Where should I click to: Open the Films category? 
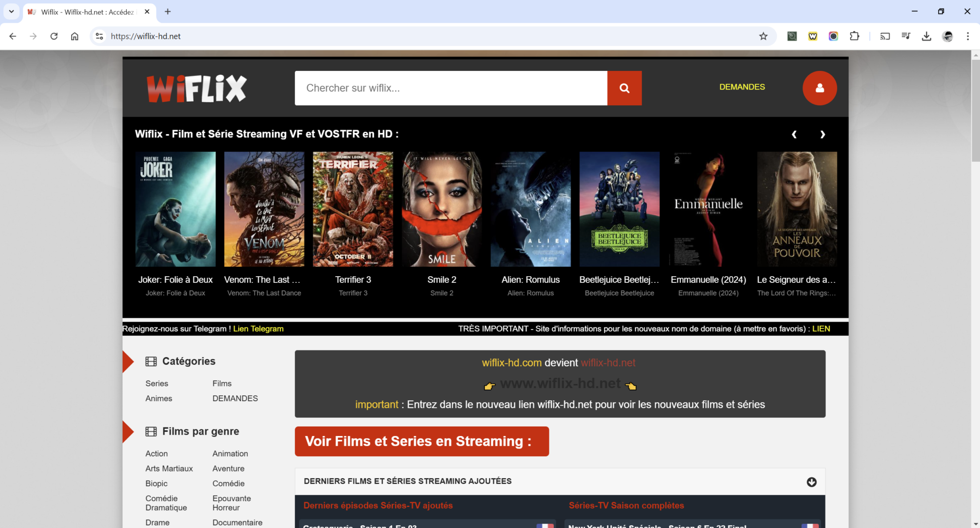(x=222, y=383)
